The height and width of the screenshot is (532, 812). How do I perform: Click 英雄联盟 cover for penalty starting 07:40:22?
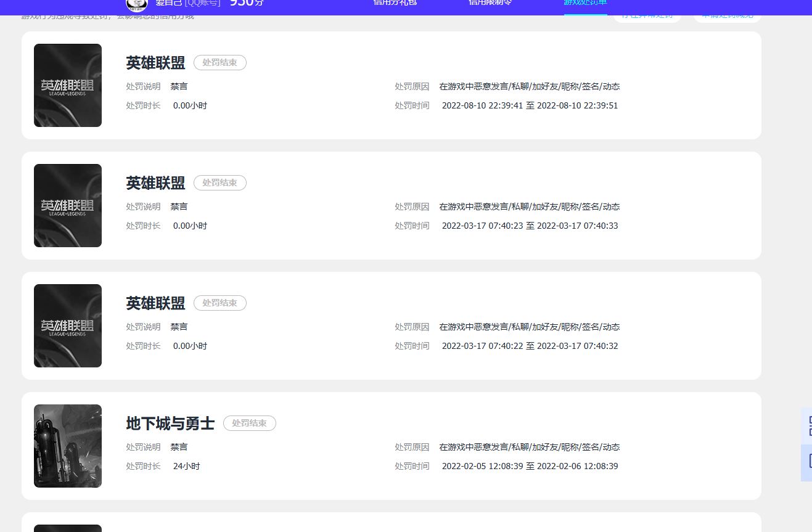coord(68,325)
